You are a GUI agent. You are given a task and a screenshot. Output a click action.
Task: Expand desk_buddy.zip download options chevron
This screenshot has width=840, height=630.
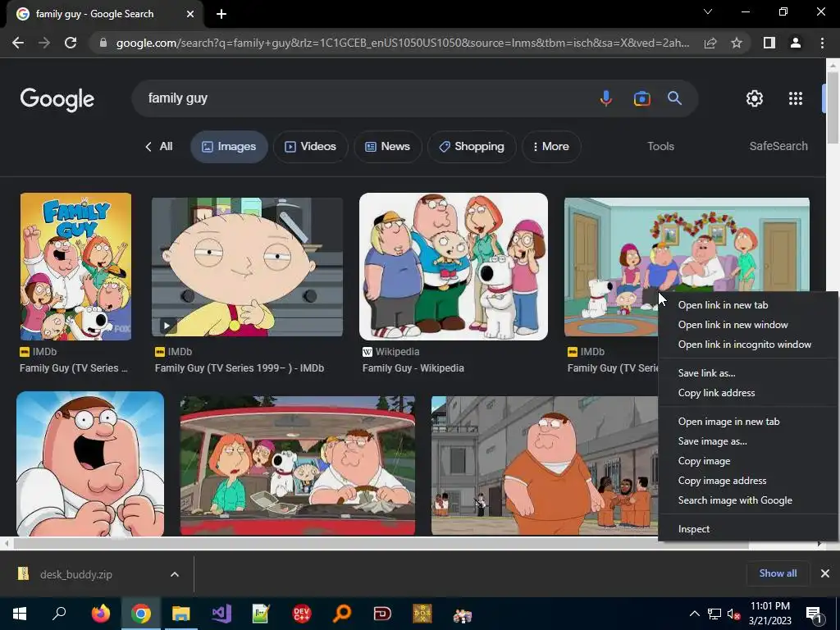175,574
